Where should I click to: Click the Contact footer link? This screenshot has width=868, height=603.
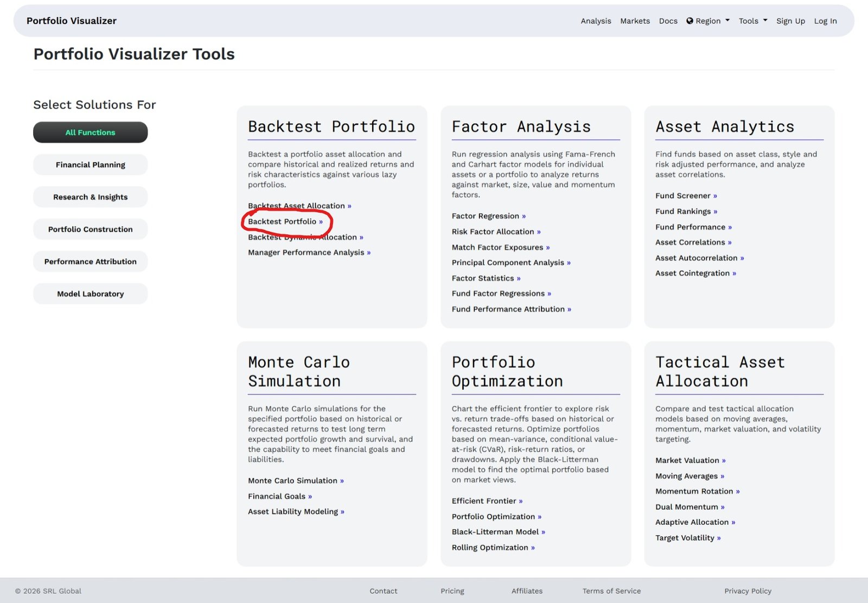point(384,591)
